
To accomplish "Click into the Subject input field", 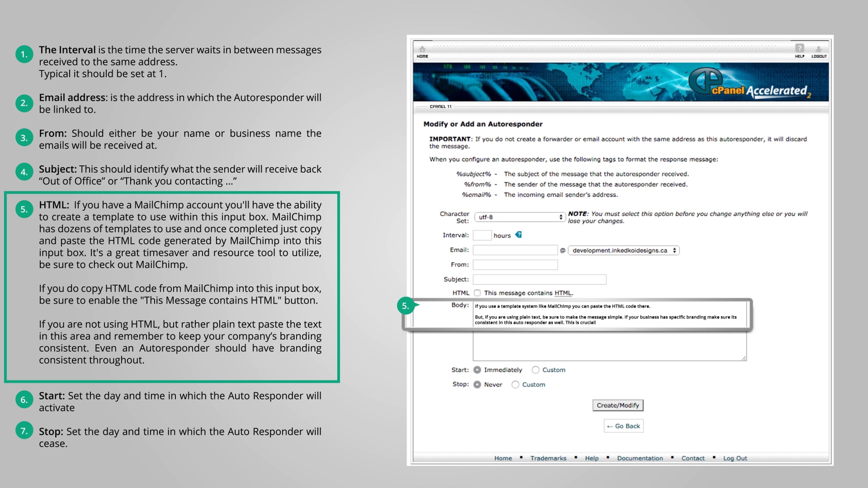I will [x=539, y=279].
